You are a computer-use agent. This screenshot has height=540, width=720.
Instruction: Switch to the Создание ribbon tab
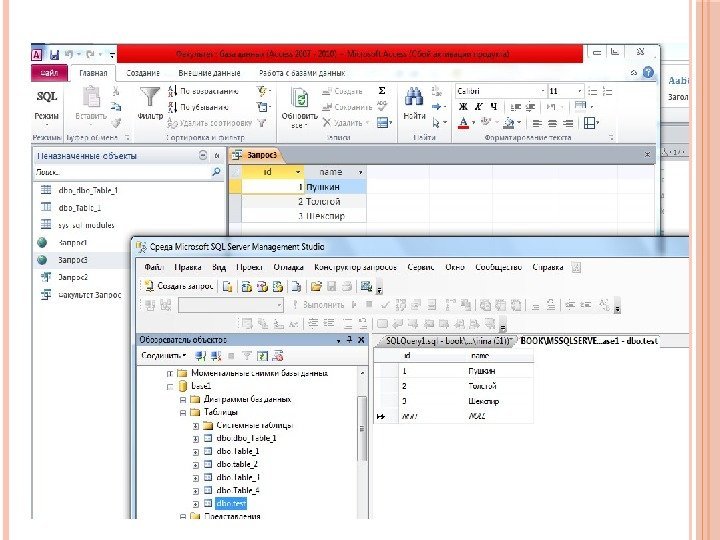tap(143, 73)
